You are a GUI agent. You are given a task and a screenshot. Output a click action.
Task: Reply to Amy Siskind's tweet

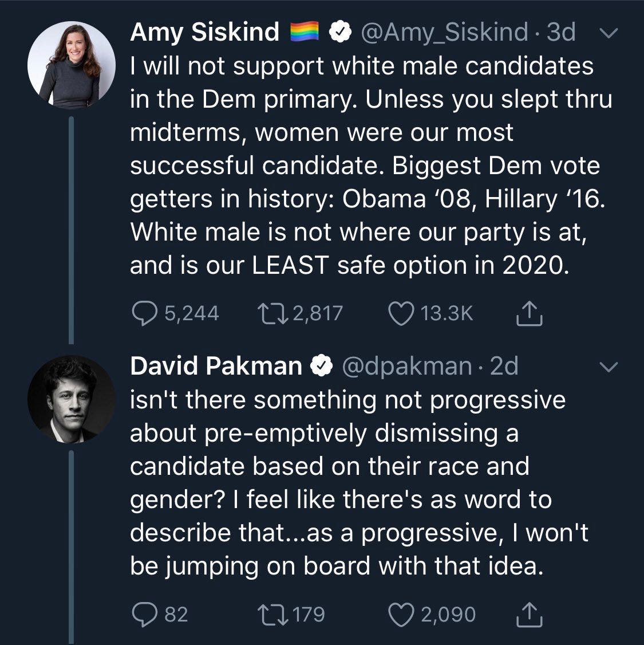141,313
